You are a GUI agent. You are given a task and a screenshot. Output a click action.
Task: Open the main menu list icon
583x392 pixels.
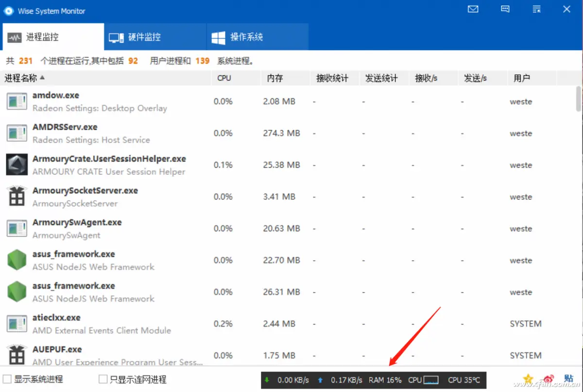[536, 9]
